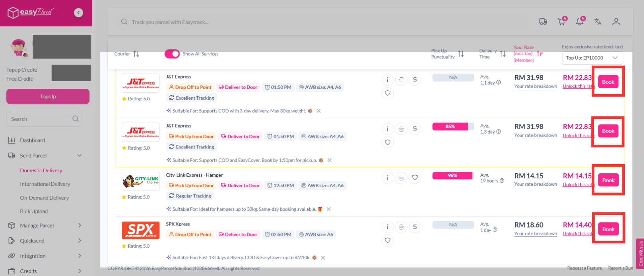644x276 pixels.
Task: Click the delivery truck icon in header
Action: 543,22
